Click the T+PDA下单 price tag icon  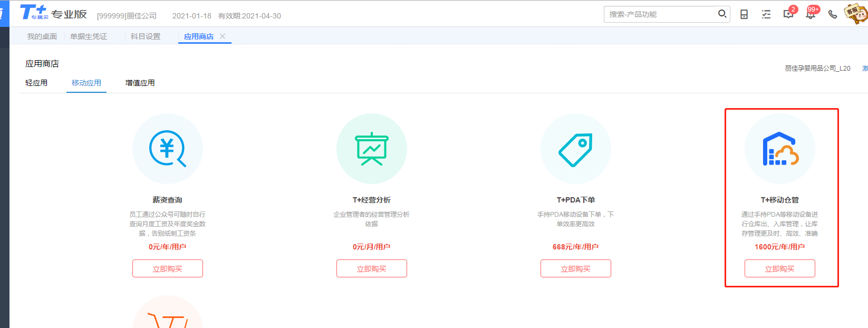click(576, 149)
